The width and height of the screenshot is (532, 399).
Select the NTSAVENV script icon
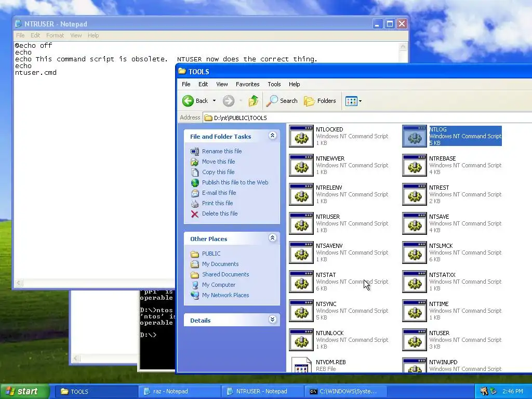click(x=301, y=252)
